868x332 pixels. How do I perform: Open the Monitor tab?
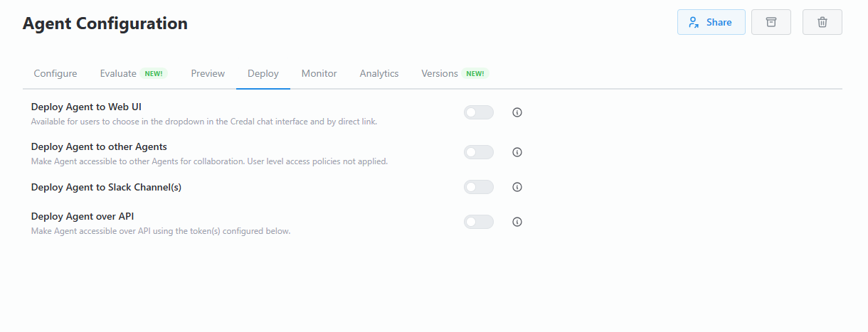tap(319, 73)
